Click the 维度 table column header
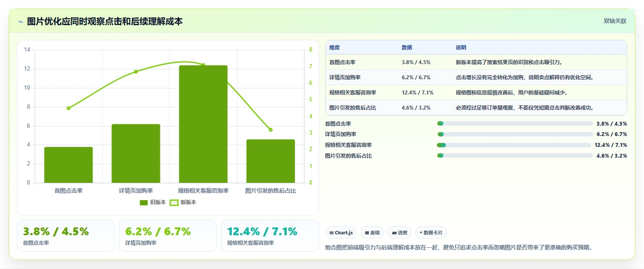 point(334,48)
